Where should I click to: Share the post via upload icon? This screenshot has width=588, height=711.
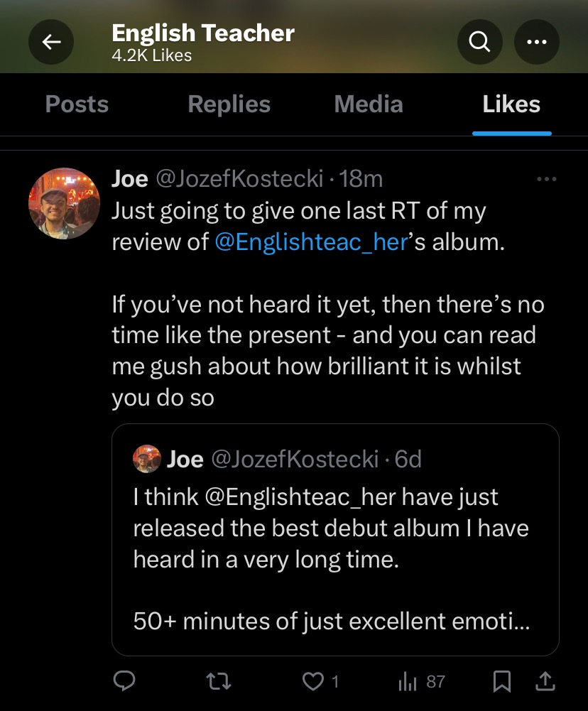545,682
